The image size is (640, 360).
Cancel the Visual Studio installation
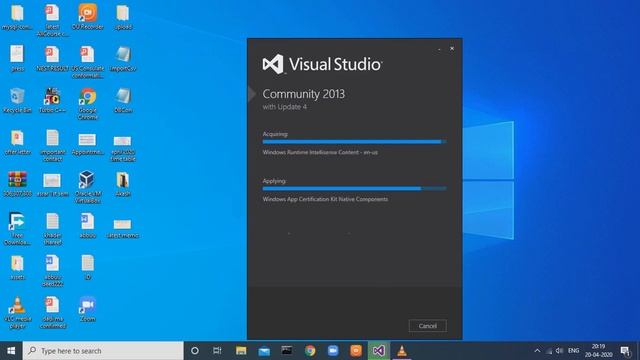coord(427,326)
